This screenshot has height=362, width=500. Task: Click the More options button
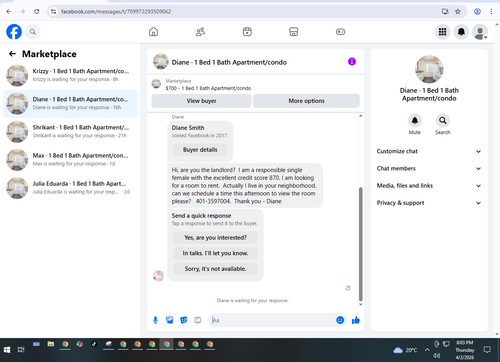pyautogui.click(x=306, y=101)
